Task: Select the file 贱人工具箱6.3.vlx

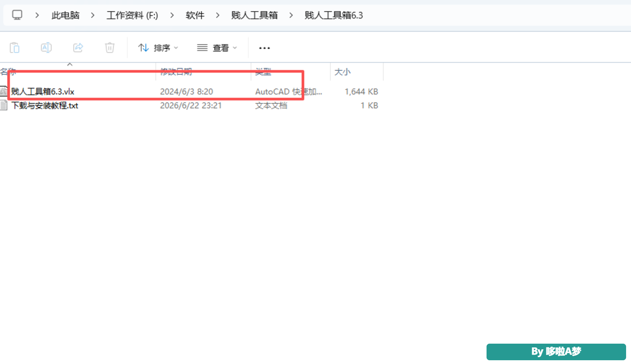Action: coord(43,92)
